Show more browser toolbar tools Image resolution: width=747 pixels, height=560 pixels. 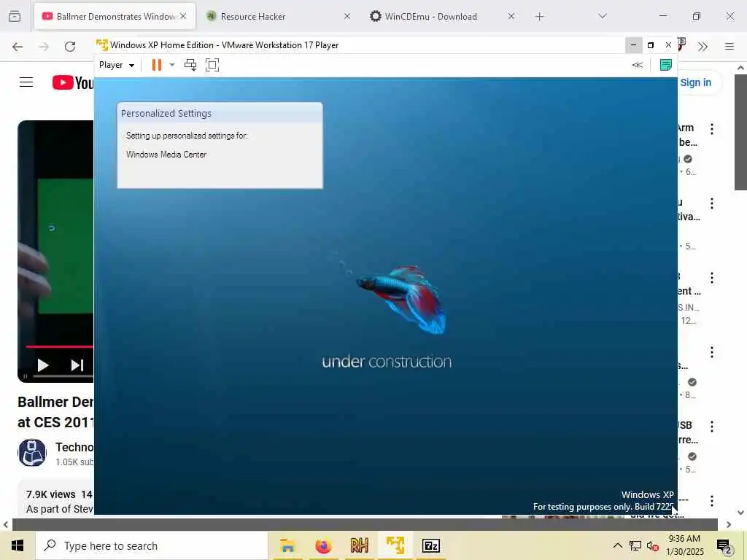703,47
